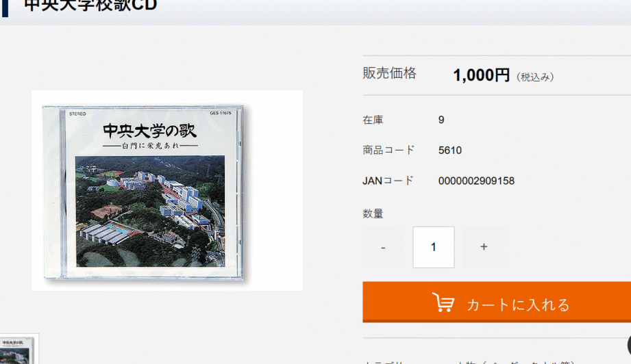Select the small CD thumbnail below main image

(x=17, y=350)
